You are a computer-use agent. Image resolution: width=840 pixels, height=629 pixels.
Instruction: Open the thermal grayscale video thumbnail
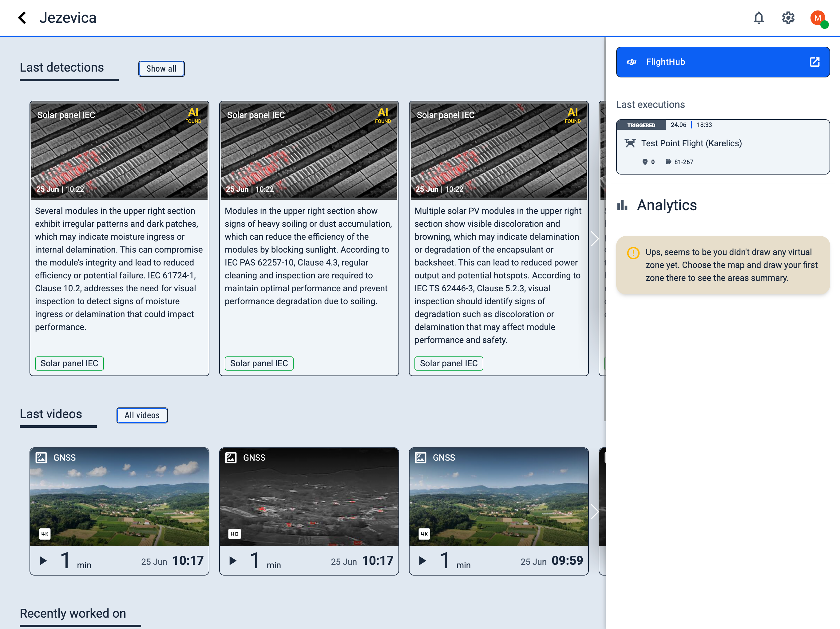tap(309, 497)
